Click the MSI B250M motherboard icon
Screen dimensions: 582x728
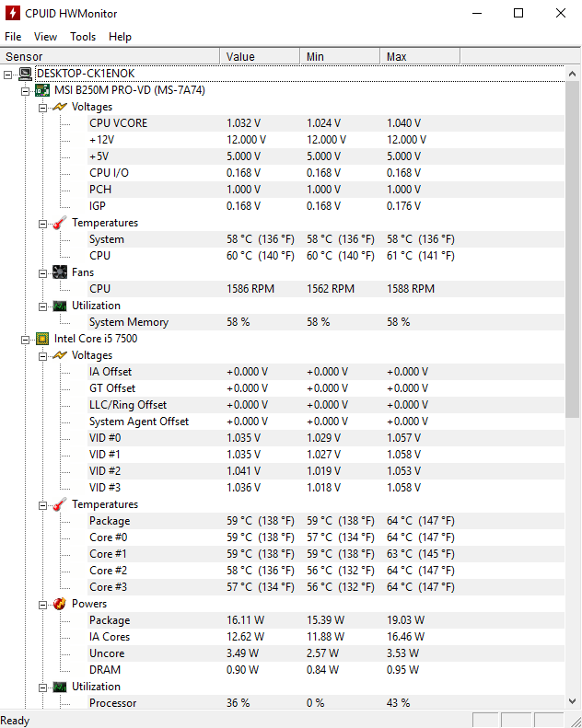(x=42, y=90)
